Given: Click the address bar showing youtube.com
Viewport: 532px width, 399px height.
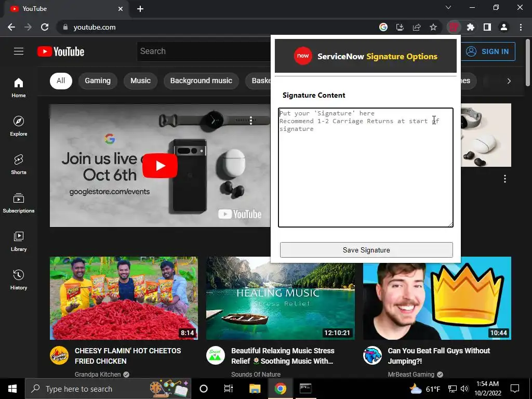Looking at the screenshot, I should pyautogui.click(x=217, y=27).
